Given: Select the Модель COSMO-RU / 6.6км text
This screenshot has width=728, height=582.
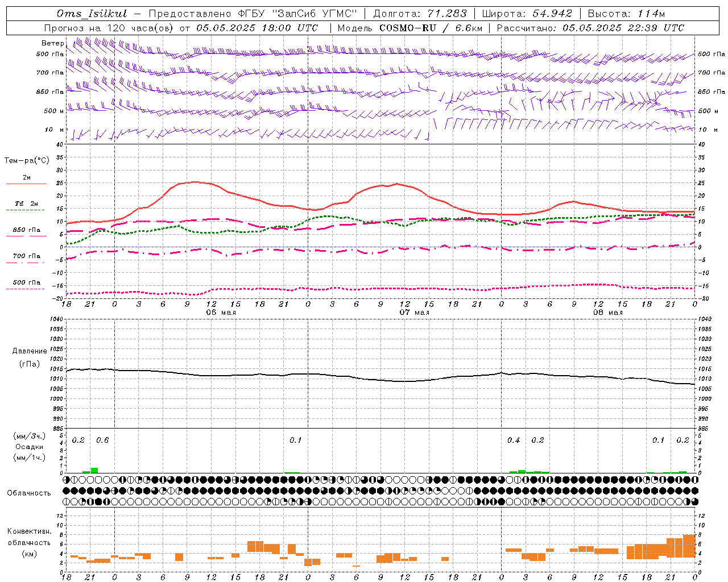Looking at the screenshot, I should pos(410,28).
